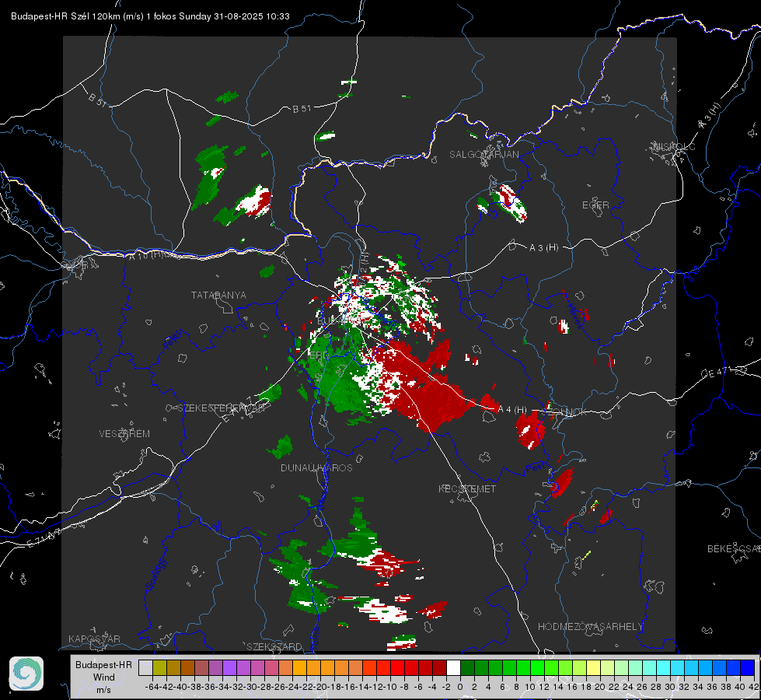Click the green echo above Dunaújváros
Image resolution: width=761 pixels, height=700 pixels.
click(281, 447)
